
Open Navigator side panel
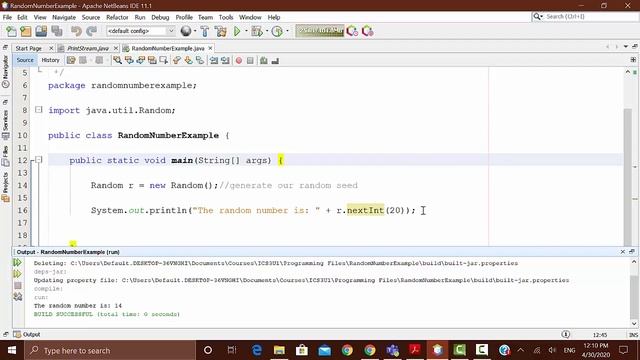click(5, 72)
